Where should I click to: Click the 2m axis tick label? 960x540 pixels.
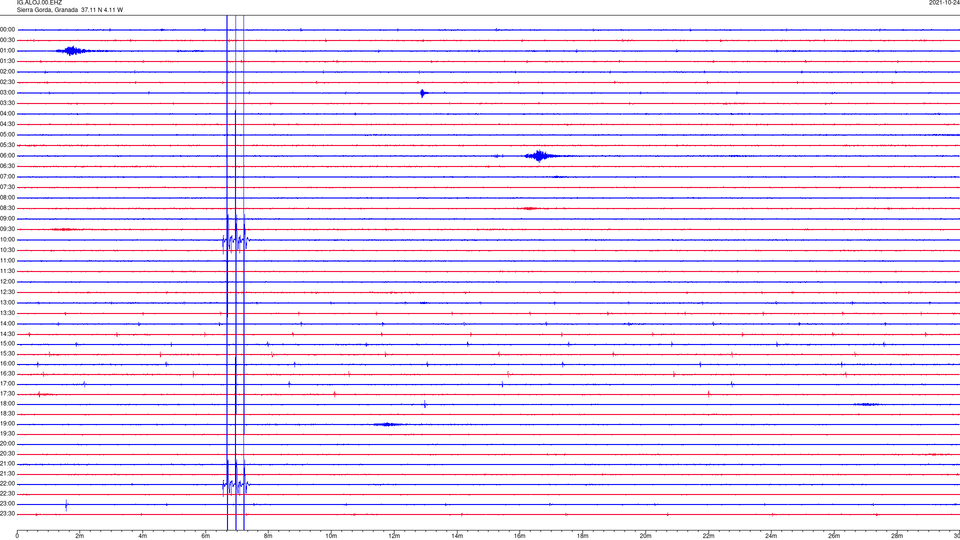[80, 536]
